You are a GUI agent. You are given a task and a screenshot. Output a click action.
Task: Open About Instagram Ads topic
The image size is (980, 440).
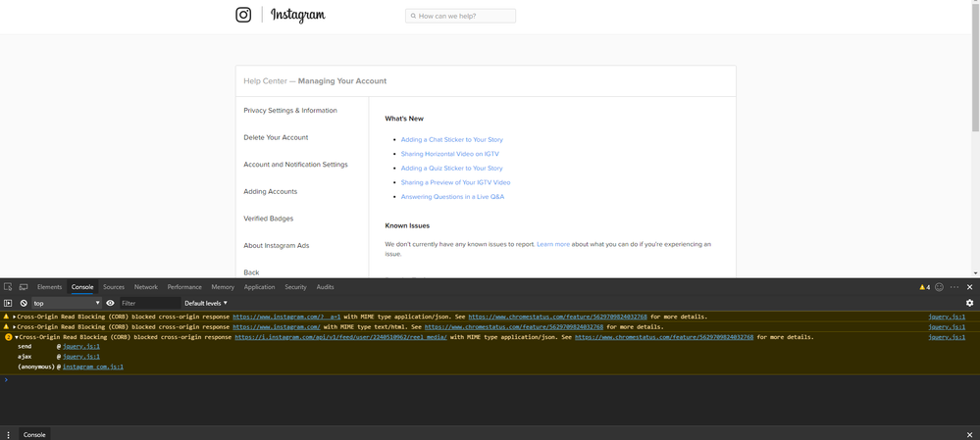(x=277, y=245)
